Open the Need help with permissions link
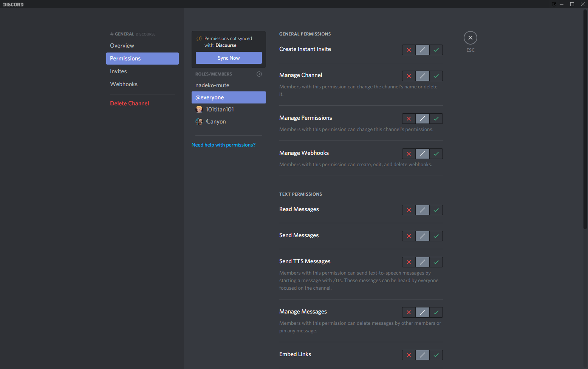Viewport: 588px width, 369px height. [x=223, y=145]
